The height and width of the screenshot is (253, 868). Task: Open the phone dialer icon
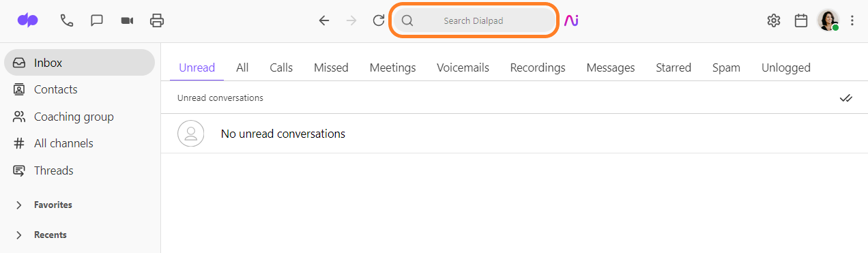pyautogui.click(x=67, y=20)
